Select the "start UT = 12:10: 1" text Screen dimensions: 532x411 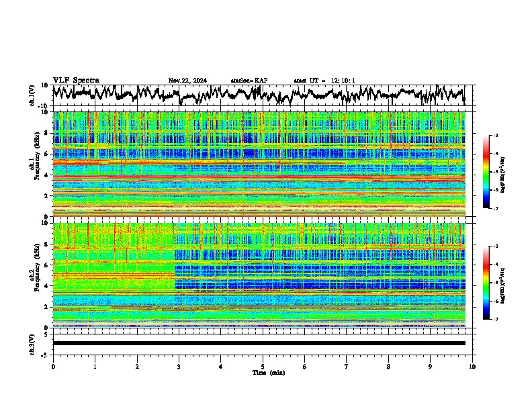pos(324,81)
